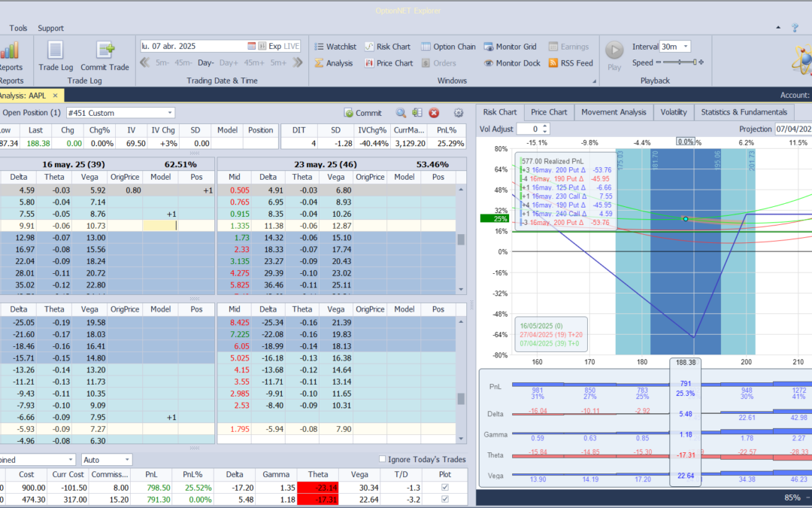
Task: Click the Play playback button
Action: pos(614,56)
